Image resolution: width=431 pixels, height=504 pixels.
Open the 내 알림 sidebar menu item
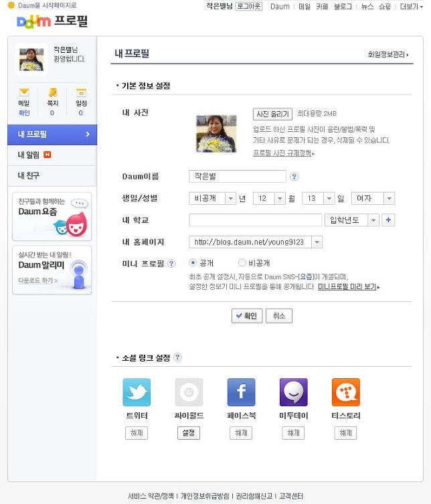pos(52,155)
